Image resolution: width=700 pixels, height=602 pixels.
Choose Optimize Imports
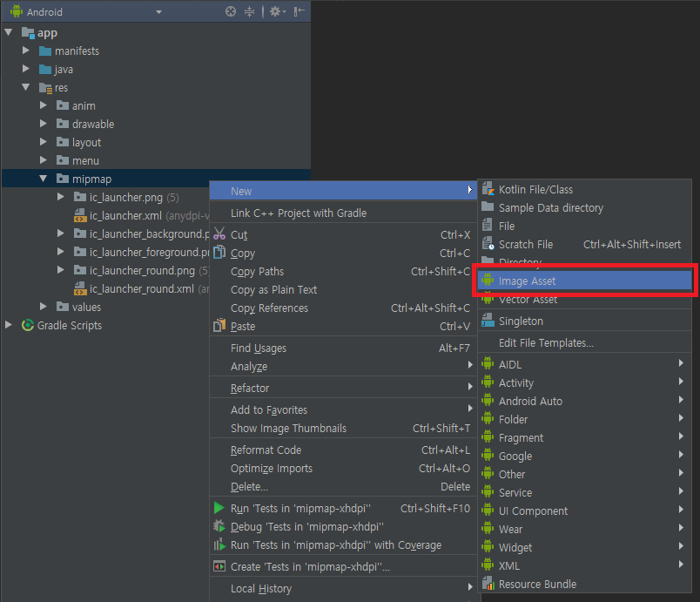pos(343,469)
